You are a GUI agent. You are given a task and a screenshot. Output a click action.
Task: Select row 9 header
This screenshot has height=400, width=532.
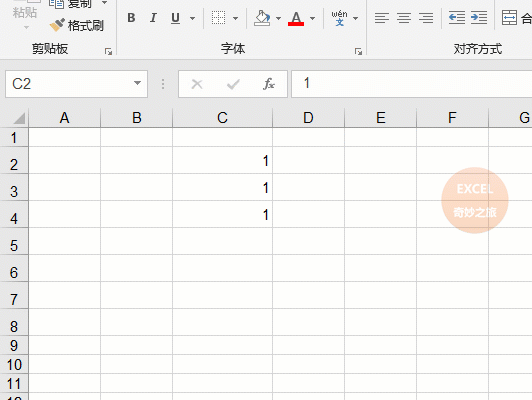[x=14, y=345]
